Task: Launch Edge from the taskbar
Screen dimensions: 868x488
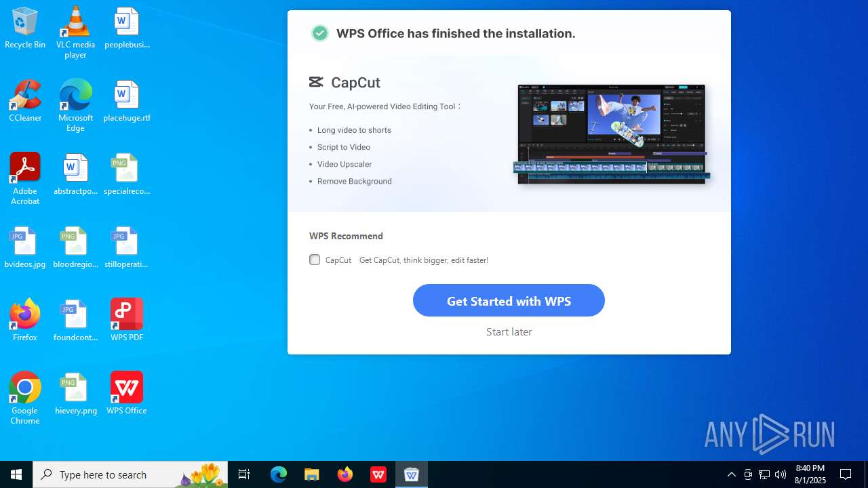Action: [279, 474]
